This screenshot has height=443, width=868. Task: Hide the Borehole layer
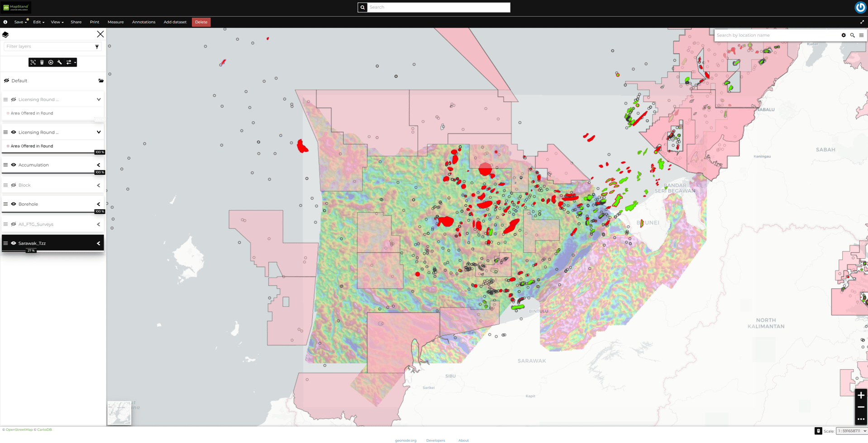14,204
